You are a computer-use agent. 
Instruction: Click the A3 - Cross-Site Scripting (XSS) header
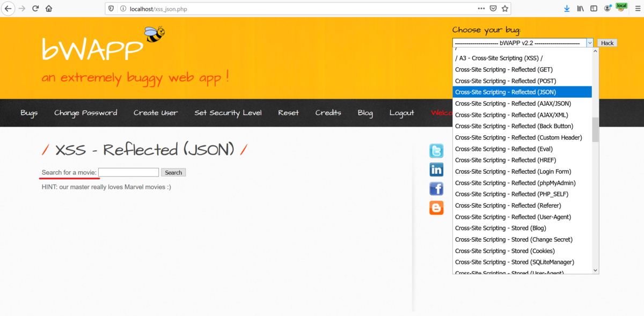[x=522, y=58]
